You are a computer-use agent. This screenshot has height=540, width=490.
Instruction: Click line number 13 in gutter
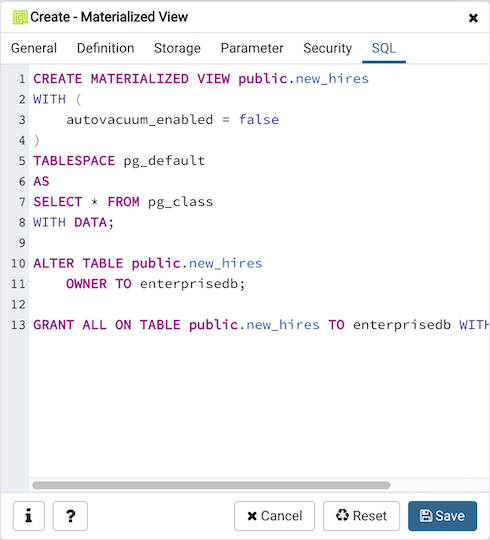18,325
